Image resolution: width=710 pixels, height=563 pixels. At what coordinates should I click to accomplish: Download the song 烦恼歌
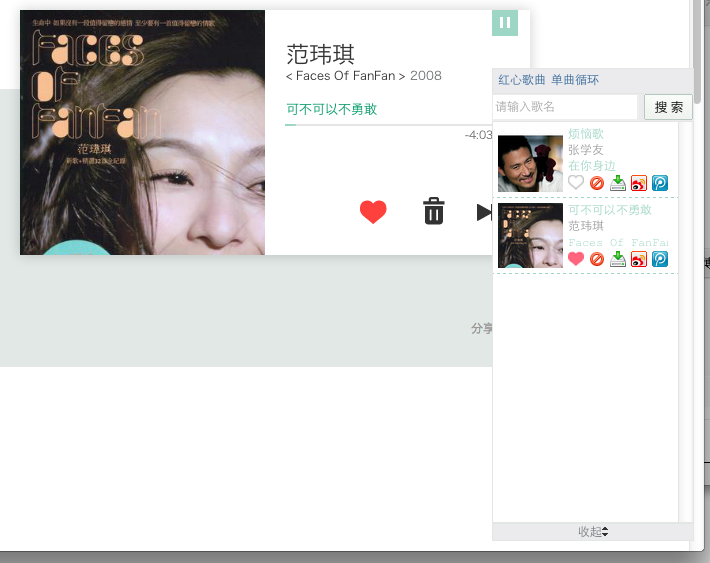pyautogui.click(x=618, y=183)
